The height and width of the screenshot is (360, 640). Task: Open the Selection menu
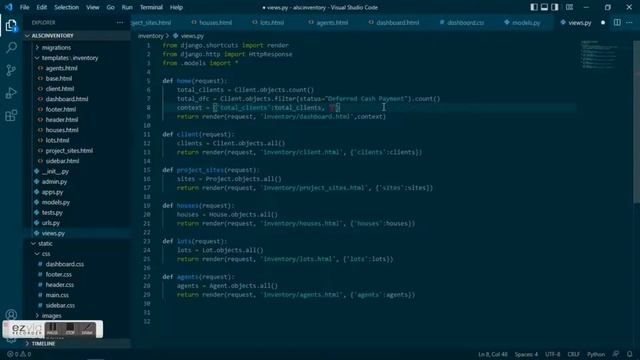click(x=67, y=7)
